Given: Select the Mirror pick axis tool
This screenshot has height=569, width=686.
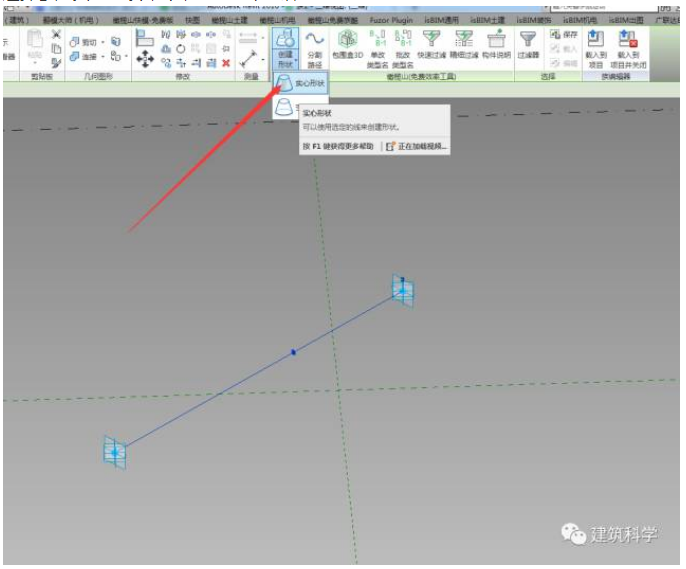Looking at the screenshot, I should 166,34.
